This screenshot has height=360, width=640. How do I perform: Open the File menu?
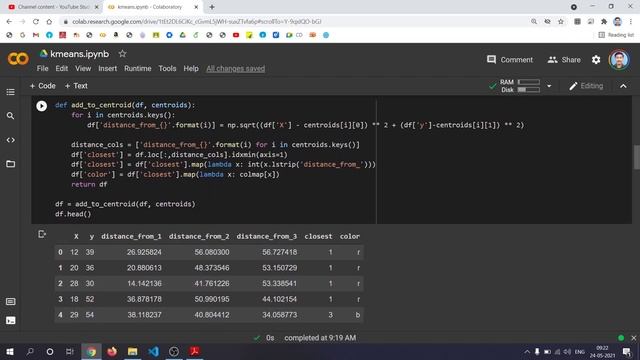point(42,69)
